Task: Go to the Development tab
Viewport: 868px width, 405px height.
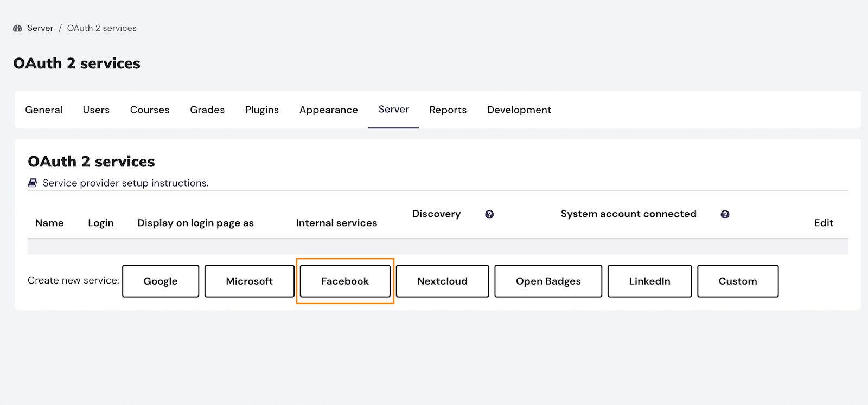Action: 519,110
